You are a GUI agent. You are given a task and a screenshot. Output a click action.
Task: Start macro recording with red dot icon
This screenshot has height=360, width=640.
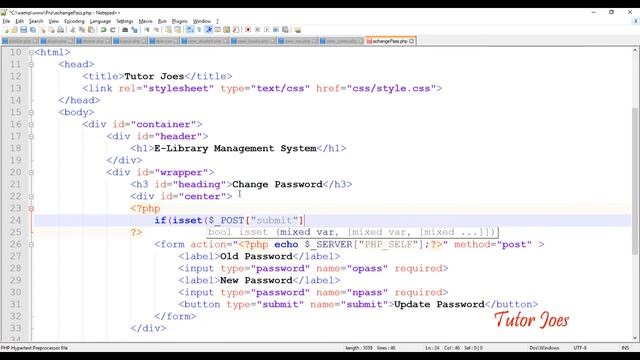tap(248, 30)
